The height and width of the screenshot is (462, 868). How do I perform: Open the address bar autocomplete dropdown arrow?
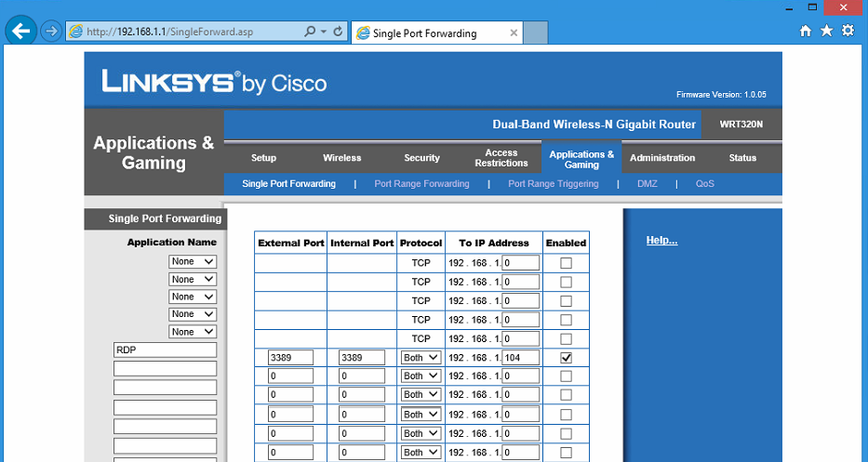324,33
